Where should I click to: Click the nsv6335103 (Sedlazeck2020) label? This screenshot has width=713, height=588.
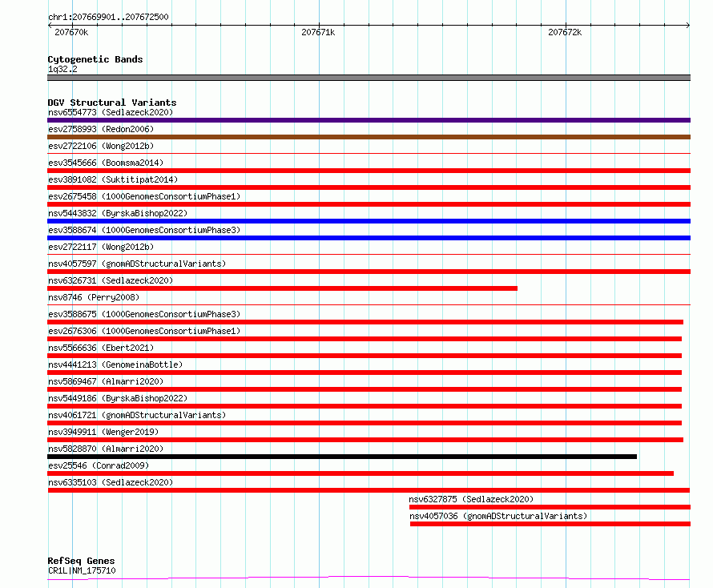click(111, 482)
